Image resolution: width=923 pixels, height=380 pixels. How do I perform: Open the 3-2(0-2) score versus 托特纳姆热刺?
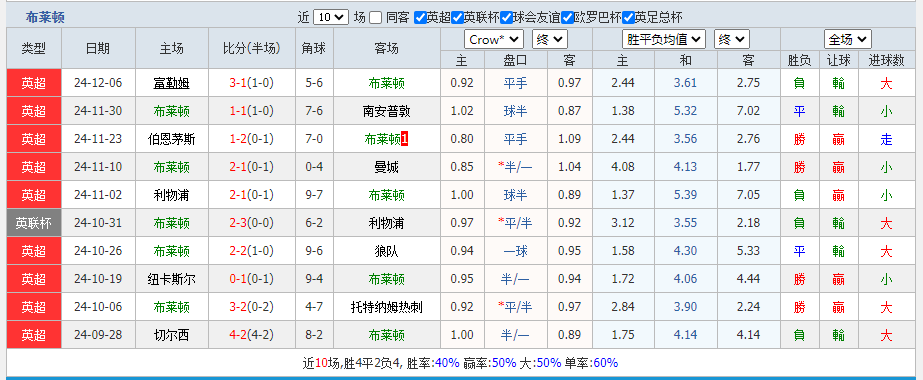pos(252,307)
